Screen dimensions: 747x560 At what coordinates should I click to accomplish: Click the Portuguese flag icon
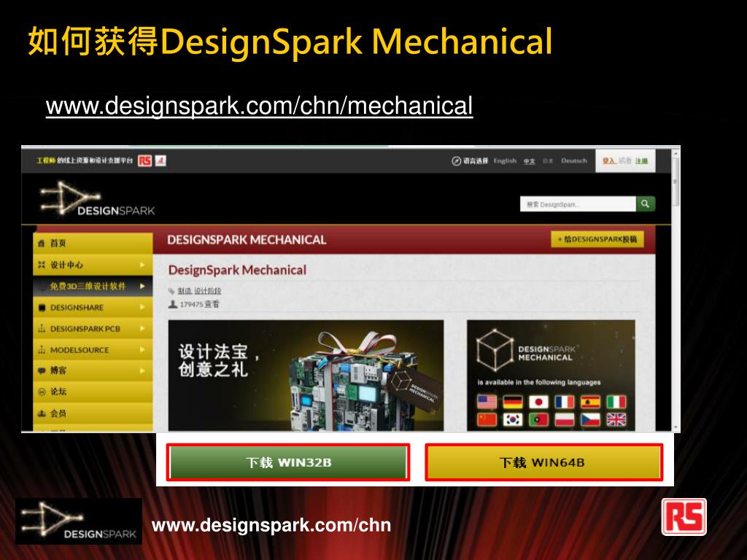(539, 419)
